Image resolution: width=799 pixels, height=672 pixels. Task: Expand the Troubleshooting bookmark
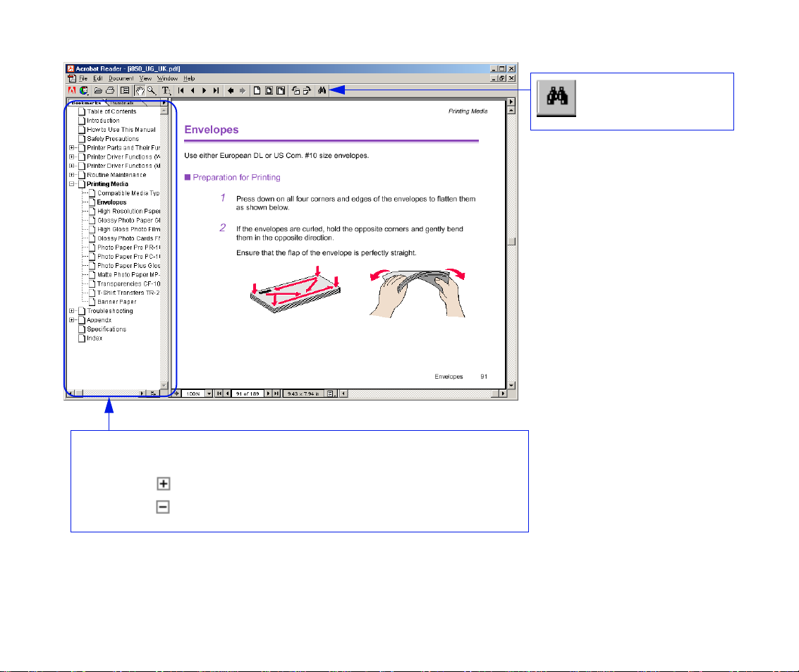72,311
